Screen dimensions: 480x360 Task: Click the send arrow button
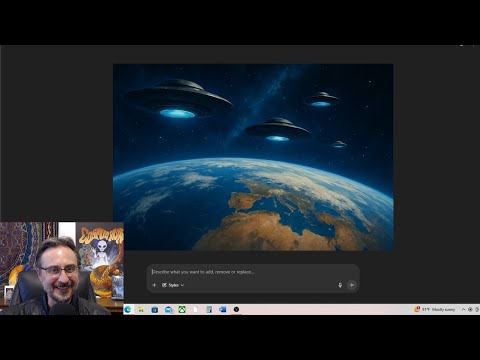click(x=351, y=285)
